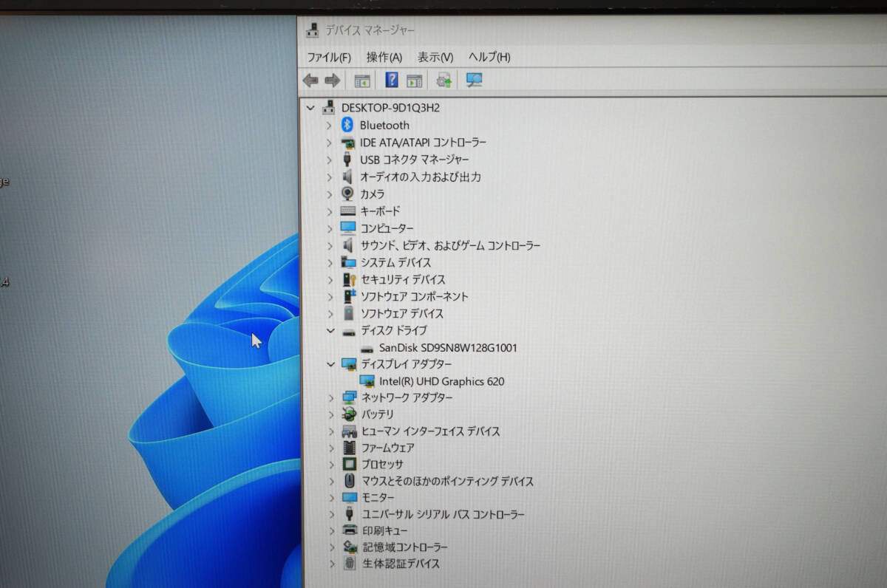Click the printer icon beside 印刷キュー
The height and width of the screenshot is (588, 887).
click(x=350, y=530)
